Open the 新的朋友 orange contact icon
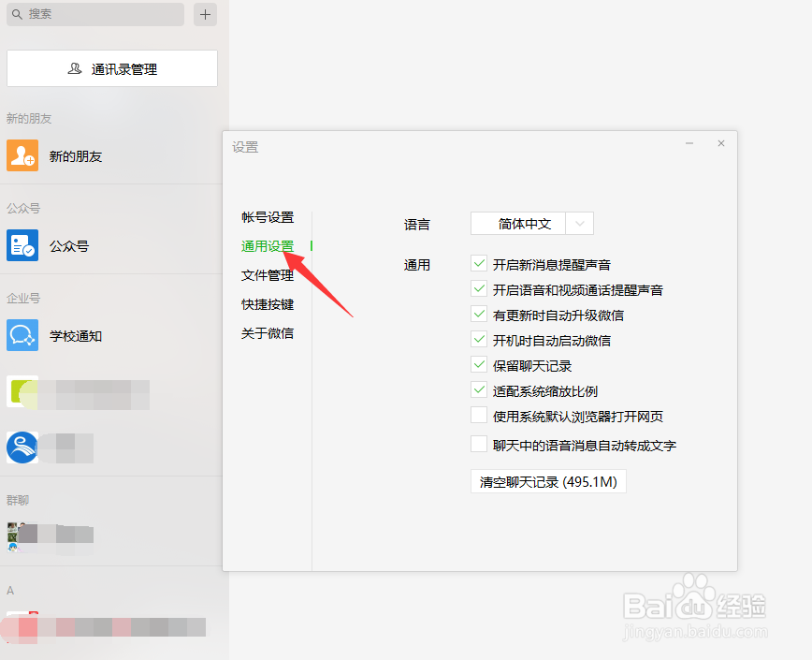The width and height of the screenshot is (812, 660). tap(22, 155)
